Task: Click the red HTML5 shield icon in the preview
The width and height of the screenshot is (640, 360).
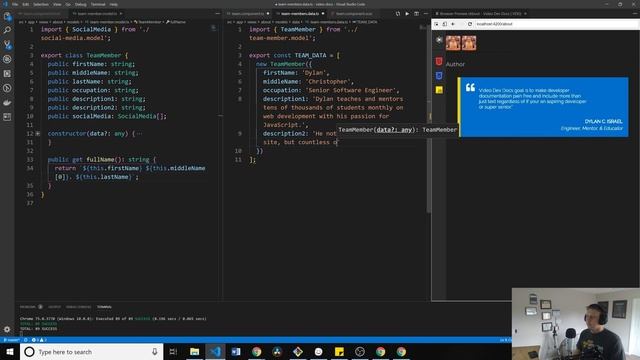Action: [x=439, y=61]
